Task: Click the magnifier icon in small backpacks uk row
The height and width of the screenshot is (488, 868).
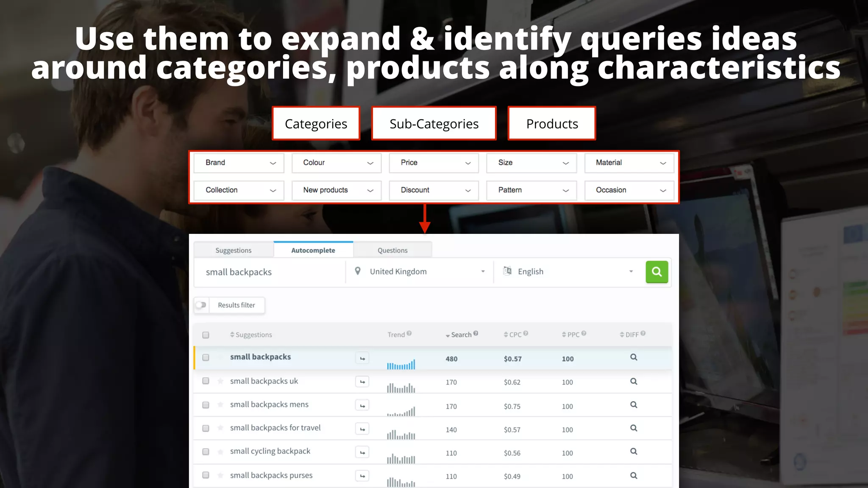Action: [x=634, y=381]
